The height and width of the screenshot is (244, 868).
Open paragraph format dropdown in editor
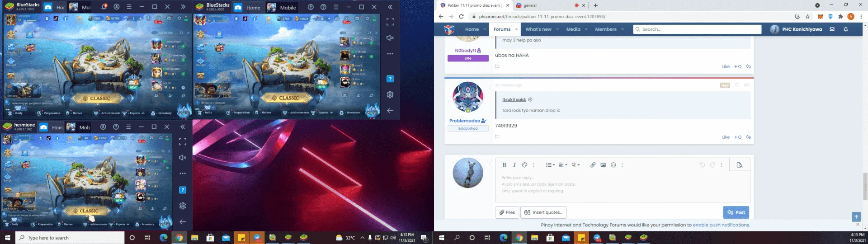[575, 165]
